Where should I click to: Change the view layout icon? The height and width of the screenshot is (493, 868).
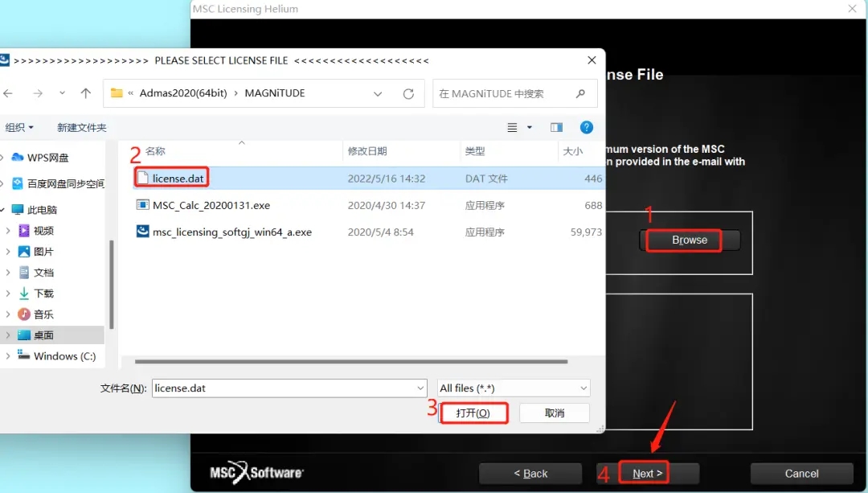pos(512,127)
